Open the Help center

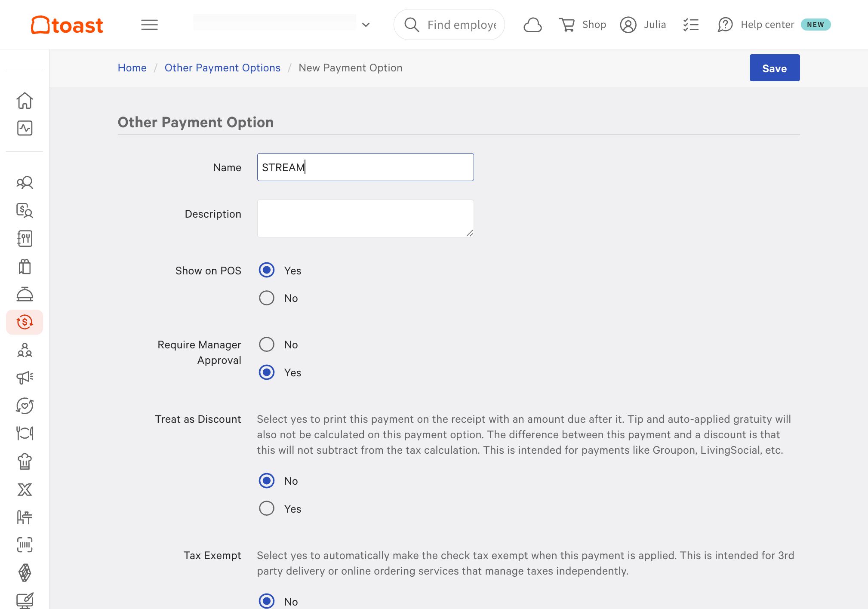756,25
